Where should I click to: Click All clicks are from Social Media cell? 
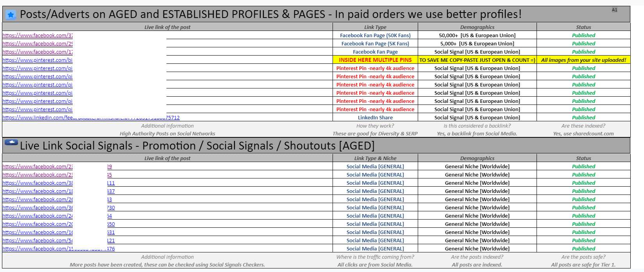click(375, 265)
